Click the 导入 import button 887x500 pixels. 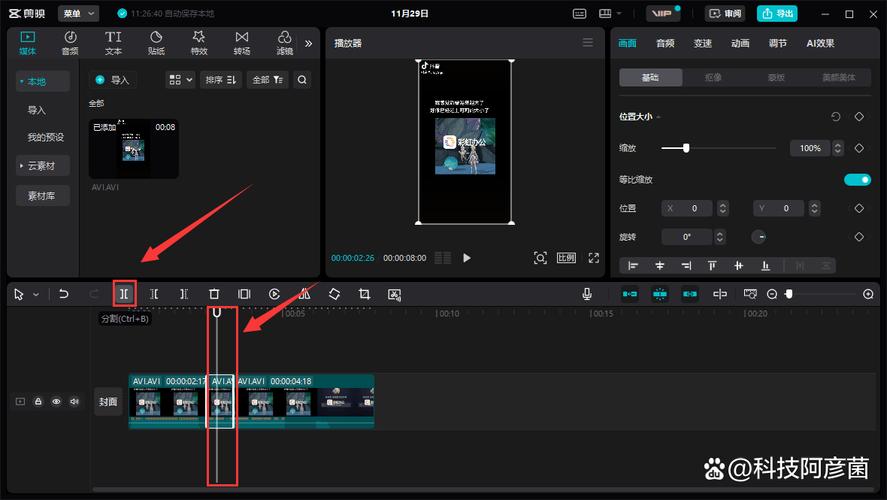112,79
